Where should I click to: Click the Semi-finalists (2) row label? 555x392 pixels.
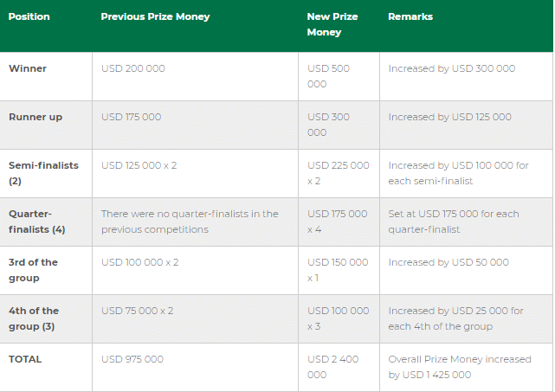(43, 173)
